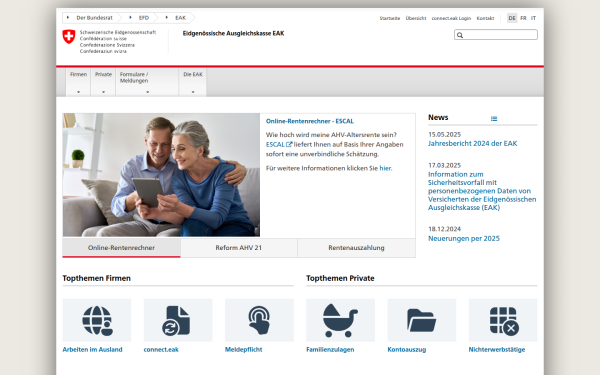Click the Swiss Confederation coat of arms logo
The height and width of the screenshot is (375, 600).
pyautogui.click(x=69, y=37)
